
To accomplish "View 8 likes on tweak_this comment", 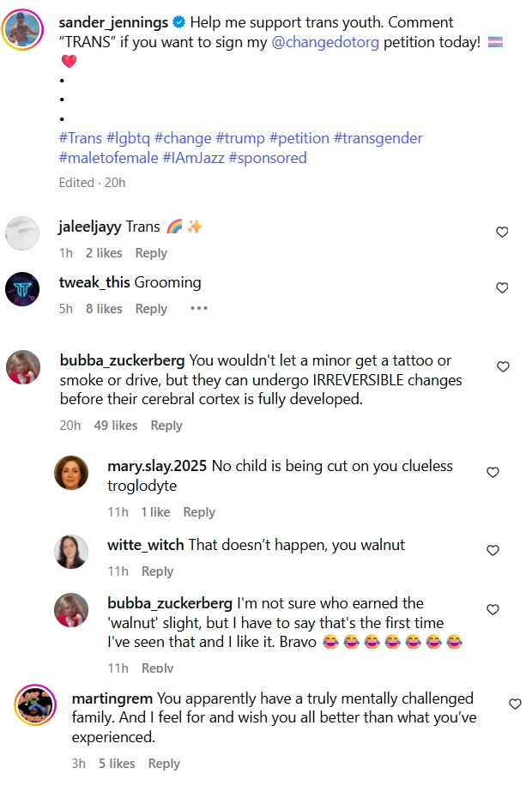I will (104, 309).
